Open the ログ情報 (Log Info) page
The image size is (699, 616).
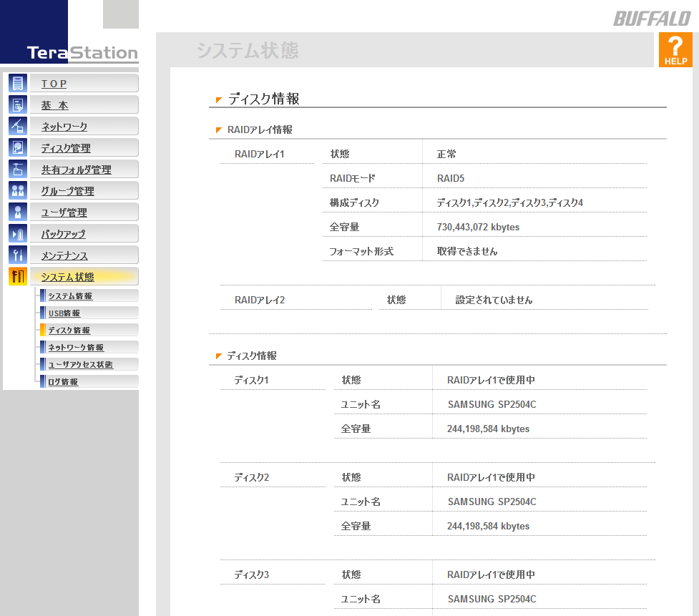(63, 381)
